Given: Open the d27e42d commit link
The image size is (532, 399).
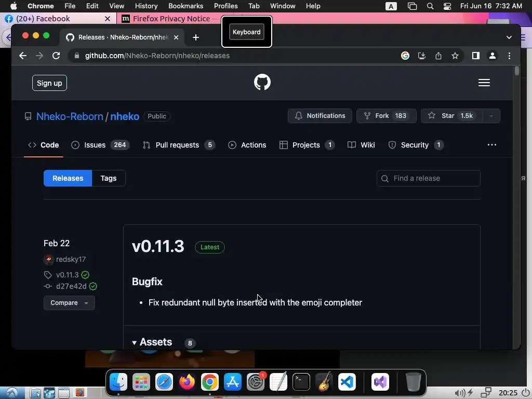Looking at the screenshot, I should click(x=71, y=286).
